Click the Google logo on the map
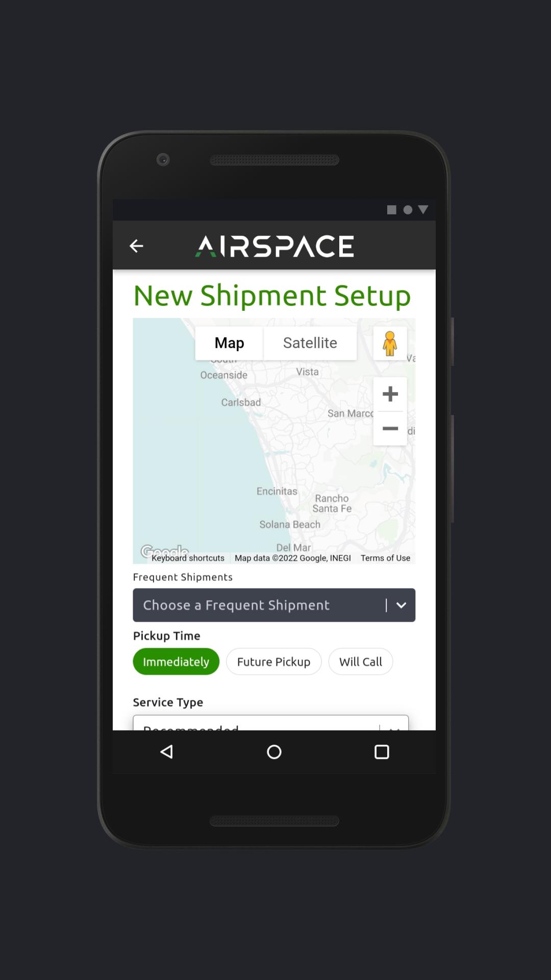 point(164,551)
